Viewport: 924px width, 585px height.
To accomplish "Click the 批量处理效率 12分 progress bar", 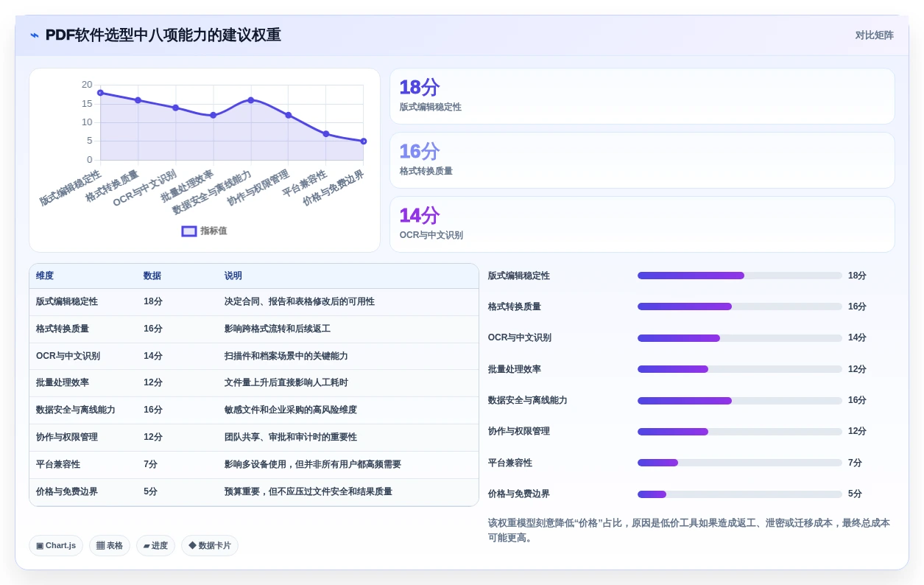I will [740, 369].
